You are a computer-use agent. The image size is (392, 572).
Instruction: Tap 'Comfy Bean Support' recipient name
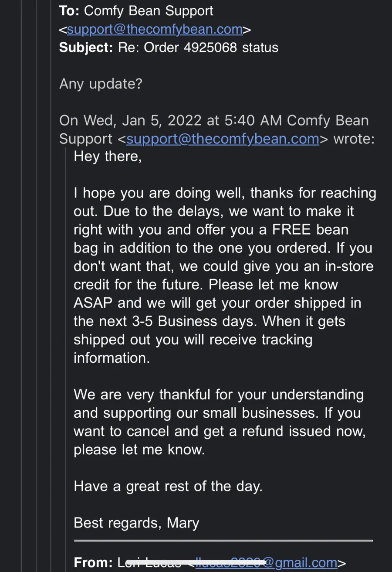(x=149, y=11)
